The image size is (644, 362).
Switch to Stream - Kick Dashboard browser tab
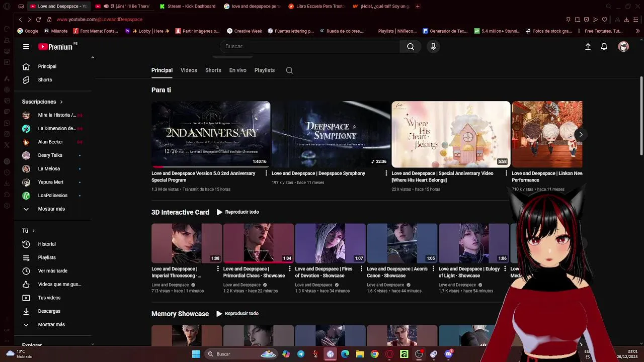click(187, 7)
